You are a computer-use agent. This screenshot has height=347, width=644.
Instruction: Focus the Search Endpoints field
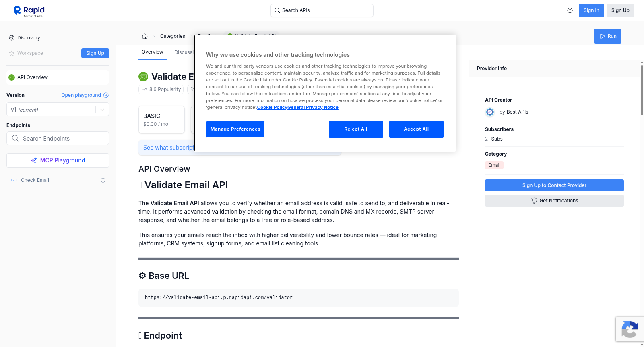pyautogui.click(x=58, y=138)
